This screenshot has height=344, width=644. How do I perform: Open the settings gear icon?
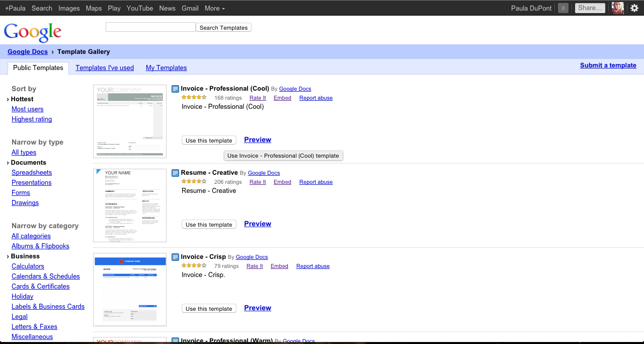(634, 8)
